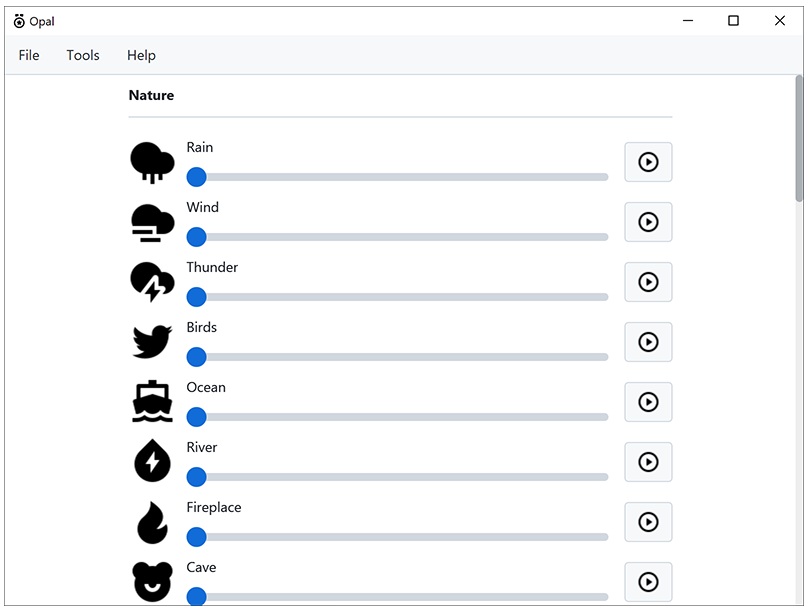Start the Ocean sound playback

pyautogui.click(x=648, y=402)
